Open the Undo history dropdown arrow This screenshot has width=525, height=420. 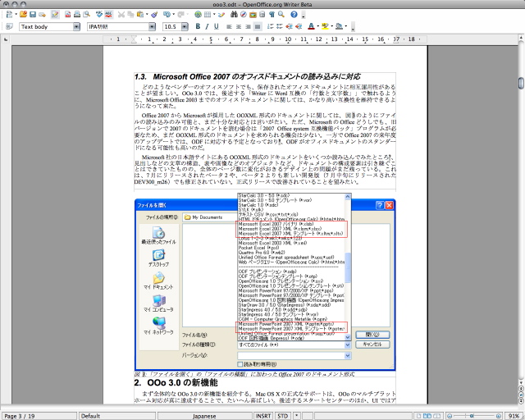point(173,15)
